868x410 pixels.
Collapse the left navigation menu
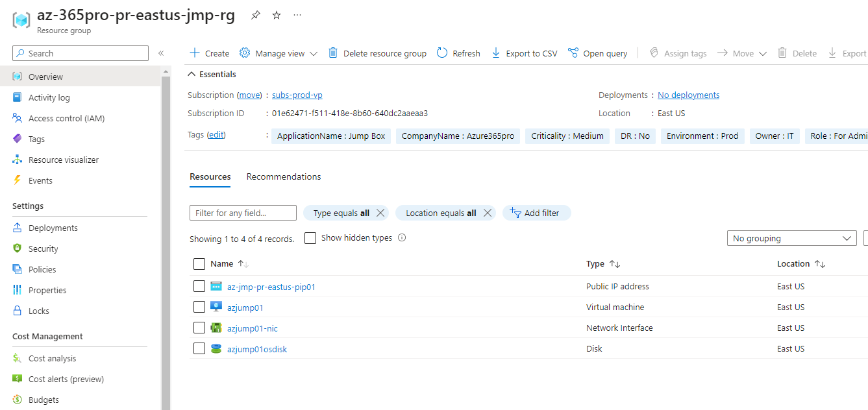(x=161, y=53)
